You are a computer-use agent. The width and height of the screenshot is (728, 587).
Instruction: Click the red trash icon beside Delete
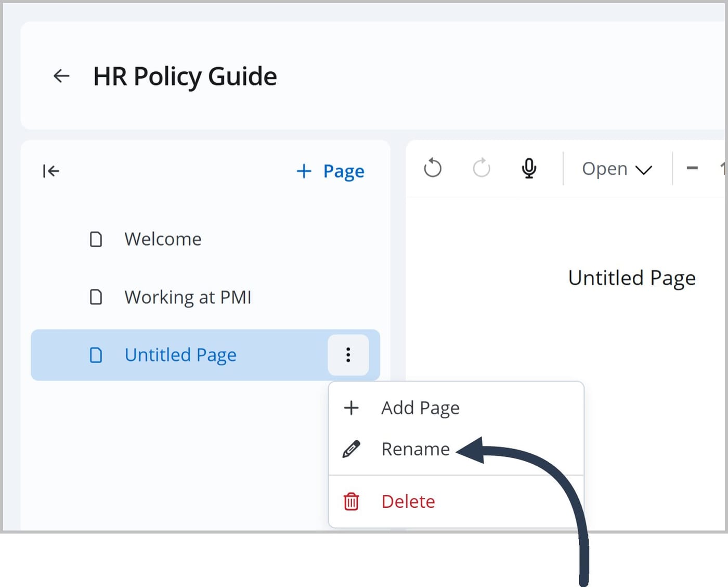(x=352, y=501)
